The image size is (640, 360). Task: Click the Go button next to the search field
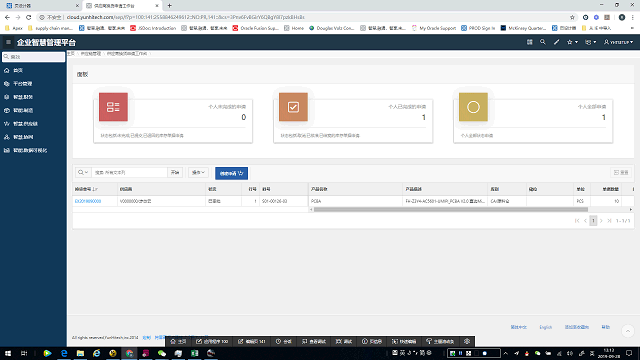[x=175, y=173]
